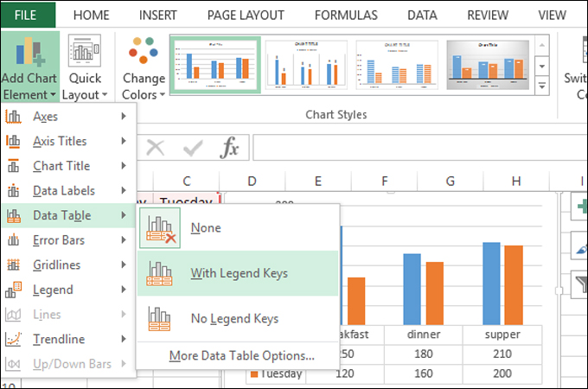Click the Chart Filters funnel button

579,284
